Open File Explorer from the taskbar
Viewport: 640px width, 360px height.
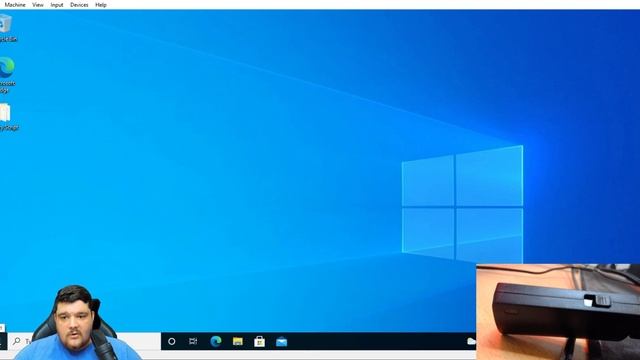(238, 341)
